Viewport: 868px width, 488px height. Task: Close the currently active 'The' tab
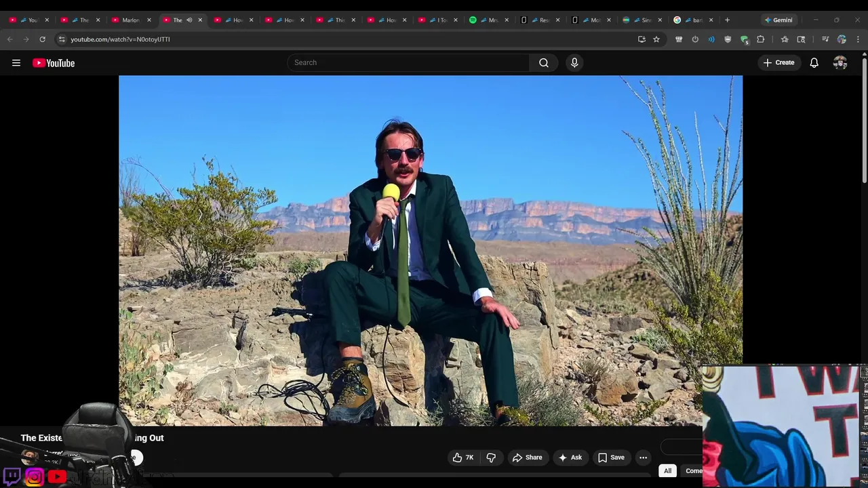click(200, 20)
